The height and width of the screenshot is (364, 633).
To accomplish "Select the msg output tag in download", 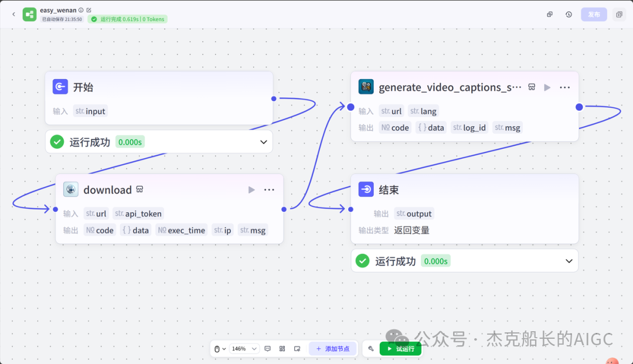I will [253, 230].
